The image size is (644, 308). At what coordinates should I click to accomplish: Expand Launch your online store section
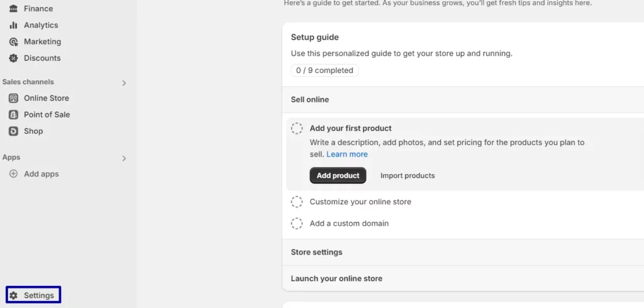tap(463, 278)
